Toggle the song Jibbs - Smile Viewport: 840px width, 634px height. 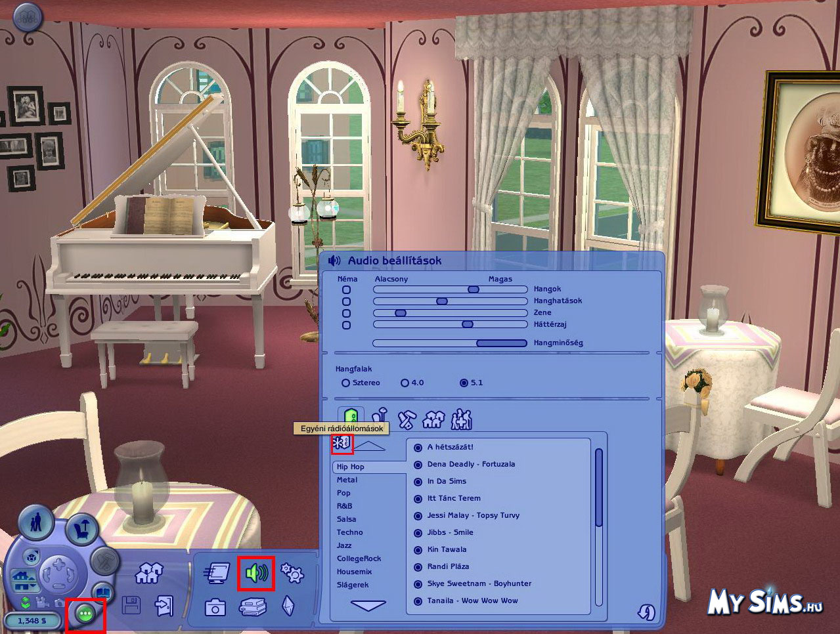[418, 533]
